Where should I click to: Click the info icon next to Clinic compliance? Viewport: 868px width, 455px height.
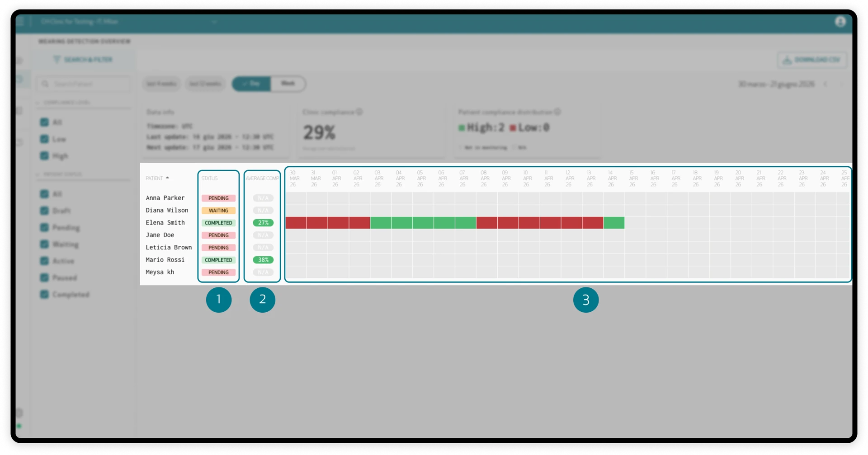click(359, 112)
